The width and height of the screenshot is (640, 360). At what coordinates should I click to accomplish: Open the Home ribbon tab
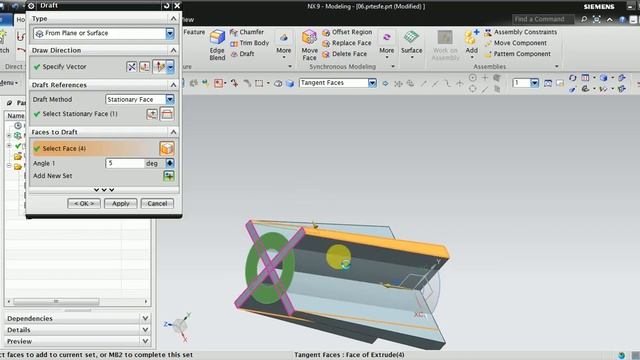pyautogui.click(x=20, y=20)
